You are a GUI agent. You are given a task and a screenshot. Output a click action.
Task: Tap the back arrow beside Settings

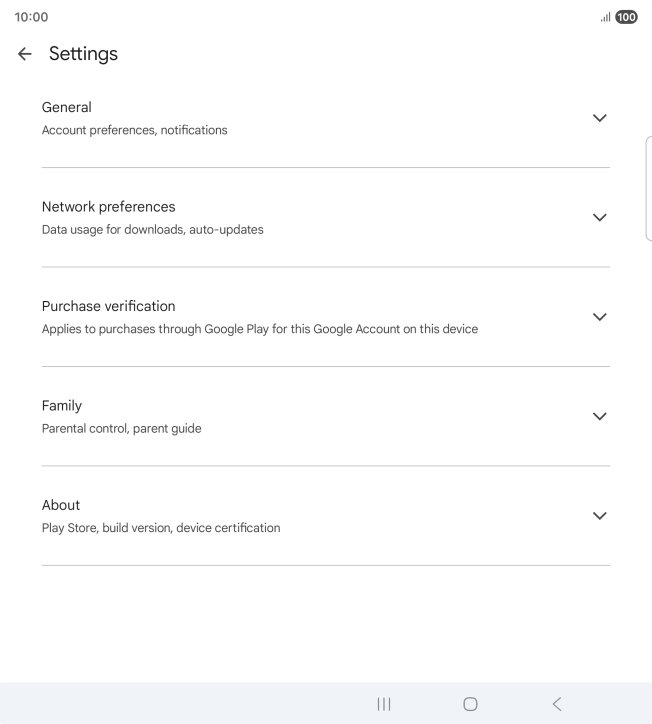pos(25,54)
